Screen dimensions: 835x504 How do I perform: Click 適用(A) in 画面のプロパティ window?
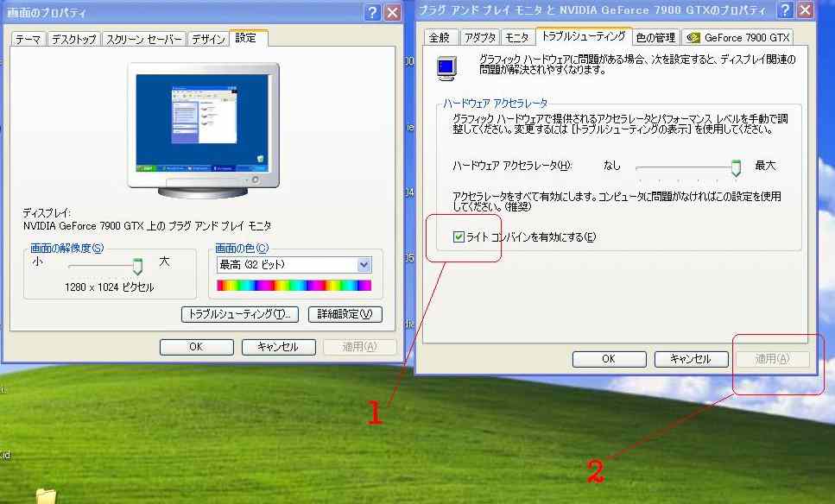coord(360,346)
